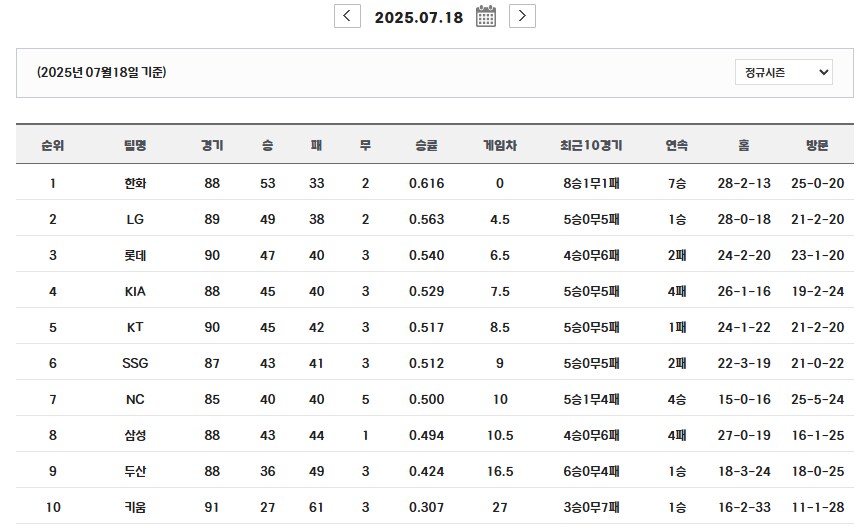Click the 승률 column header

[x=426, y=145]
